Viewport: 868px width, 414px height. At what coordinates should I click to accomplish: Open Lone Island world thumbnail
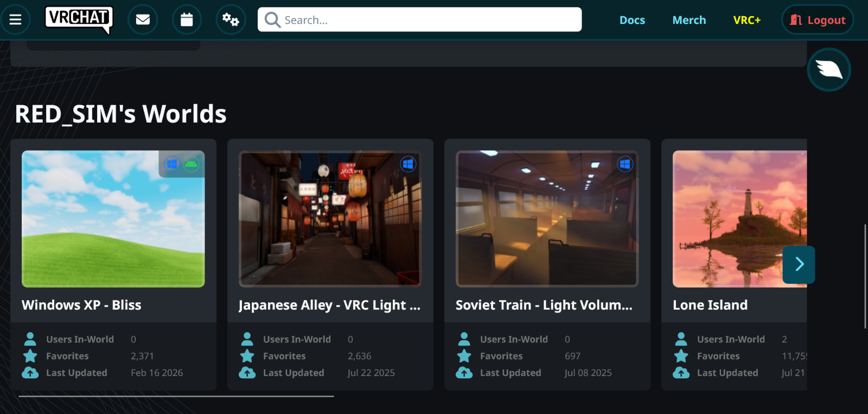[x=740, y=219]
